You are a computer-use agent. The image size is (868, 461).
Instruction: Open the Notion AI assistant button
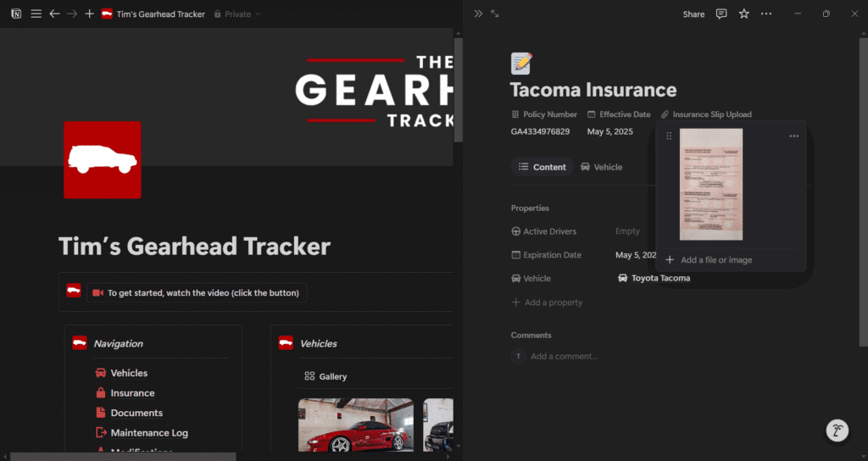(838, 430)
